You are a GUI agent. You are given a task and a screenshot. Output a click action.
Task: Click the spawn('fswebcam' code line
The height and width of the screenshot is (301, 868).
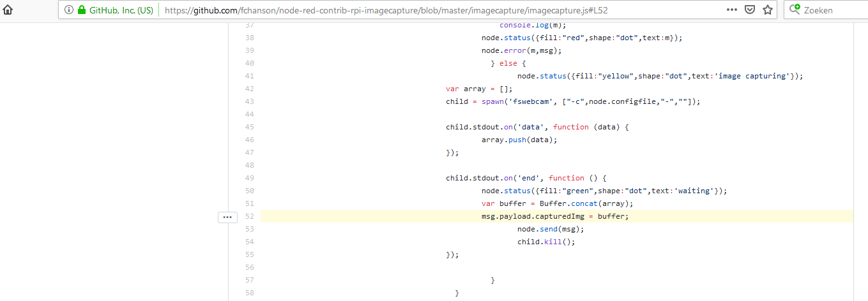[x=574, y=101]
